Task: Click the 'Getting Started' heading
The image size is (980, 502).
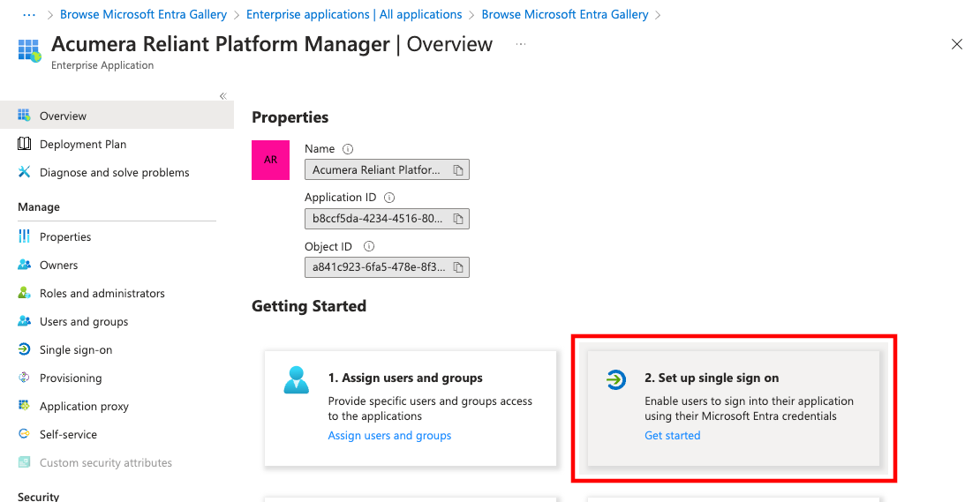Action: pyautogui.click(x=309, y=306)
